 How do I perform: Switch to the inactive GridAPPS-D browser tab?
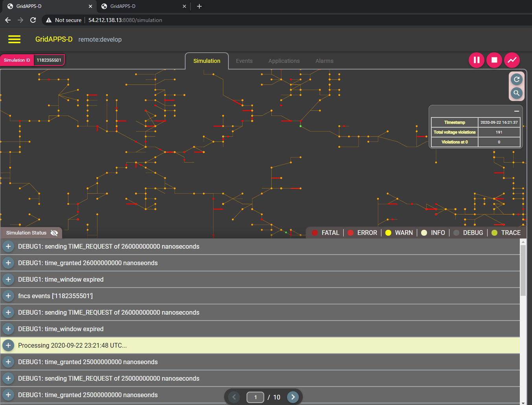pos(143,6)
